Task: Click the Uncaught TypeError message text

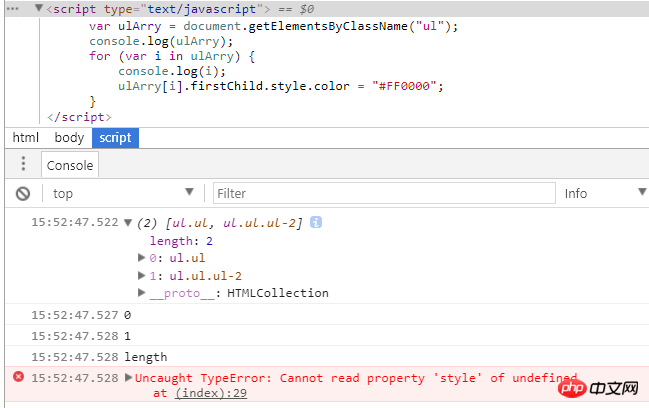Action: click(x=356, y=378)
